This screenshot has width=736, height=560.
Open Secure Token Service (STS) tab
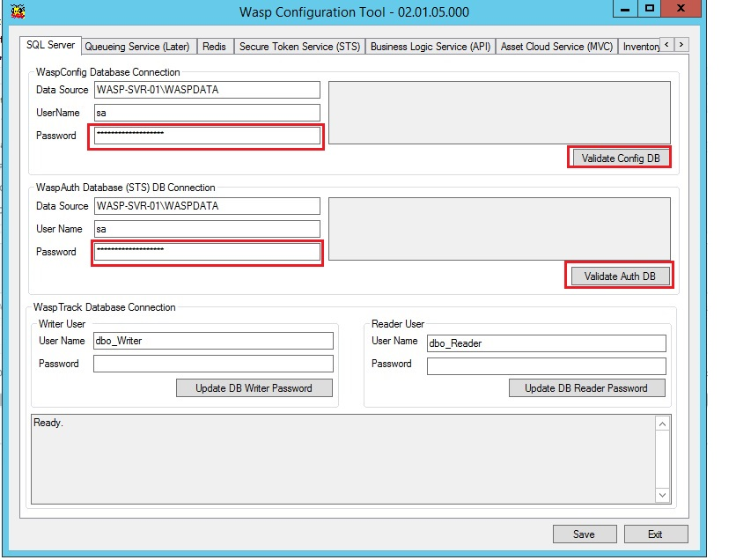[299, 47]
